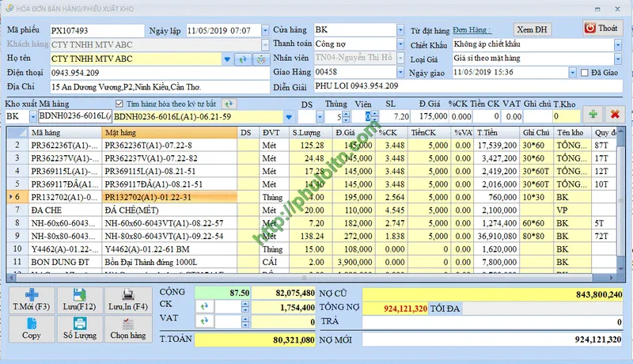Click the ĐVT column header
Screen dimensions: 633x364
click(x=274, y=132)
